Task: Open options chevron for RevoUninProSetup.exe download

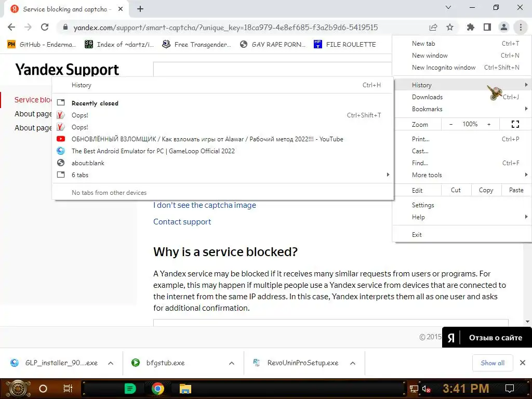Action: (x=353, y=363)
